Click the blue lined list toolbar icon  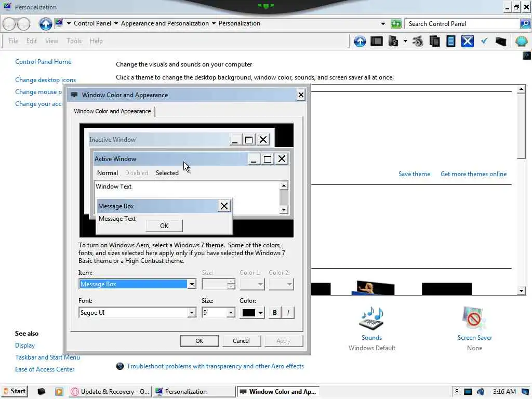[451, 42]
